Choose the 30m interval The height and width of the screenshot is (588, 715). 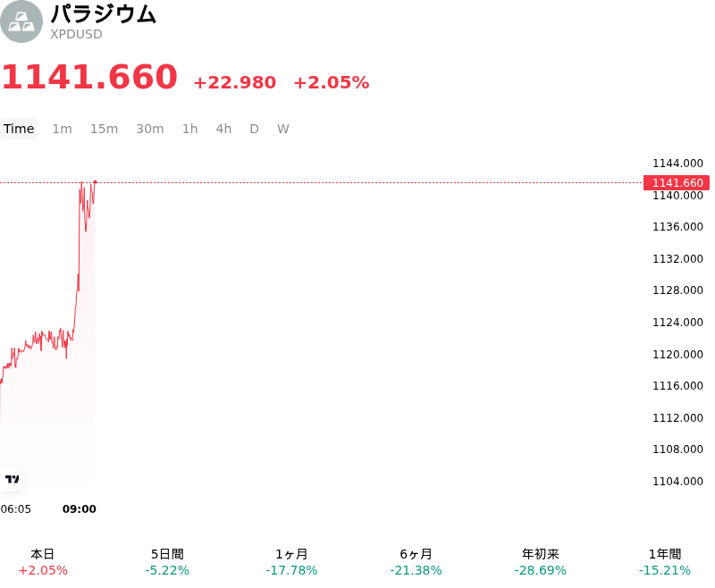(150, 129)
